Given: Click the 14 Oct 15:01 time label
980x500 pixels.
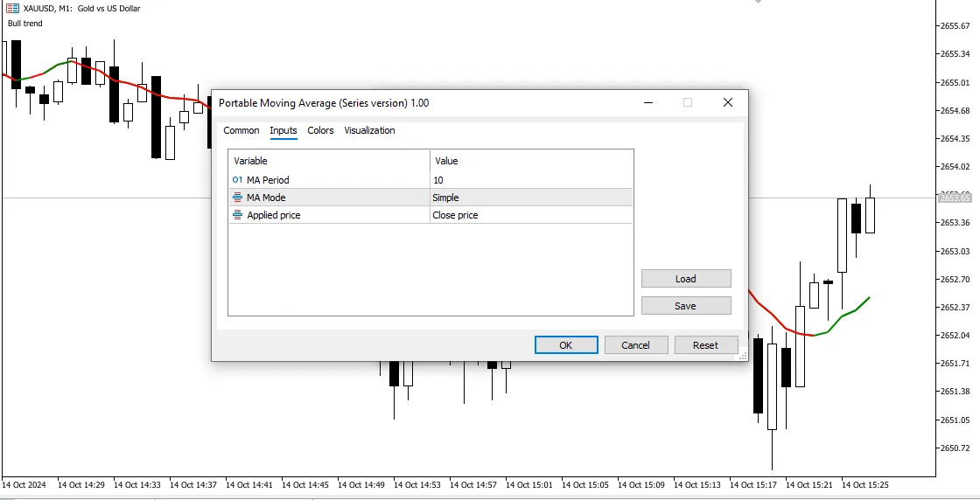Looking at the screenshot, I should [x=528, y=484].
